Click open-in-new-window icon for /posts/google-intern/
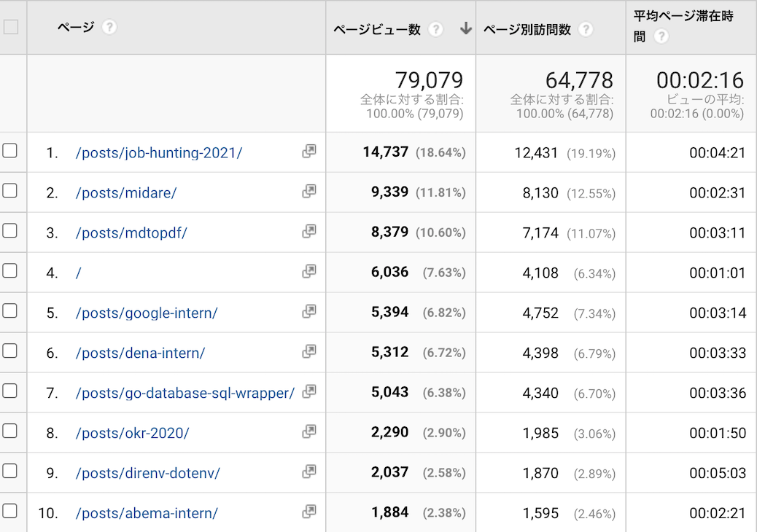Viewport: 757px width, 532px height. [309, 312]
